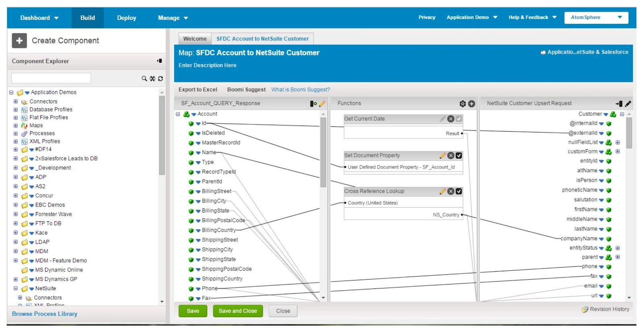This screenshot has height=334, width=644.
Task: Open the Privacy link
Action: [427, 17]
